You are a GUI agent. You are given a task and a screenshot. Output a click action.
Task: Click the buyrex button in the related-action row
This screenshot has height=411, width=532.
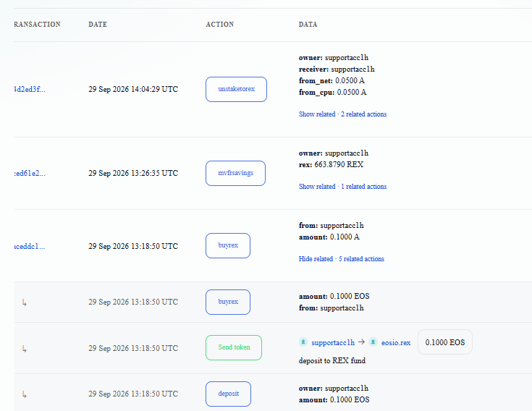[228, 302]
